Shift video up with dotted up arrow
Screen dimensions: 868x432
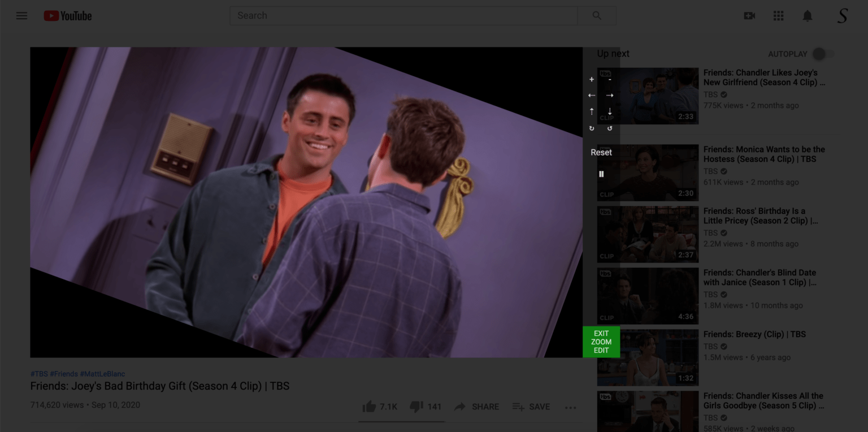592,112
